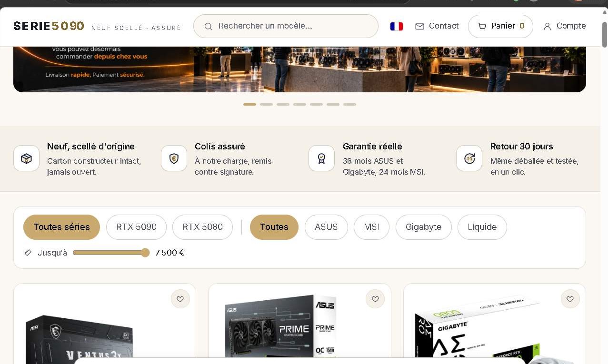Go to SERIE5090 home logo
Screen dimensions: 608x364
click(x=49, y=26)
